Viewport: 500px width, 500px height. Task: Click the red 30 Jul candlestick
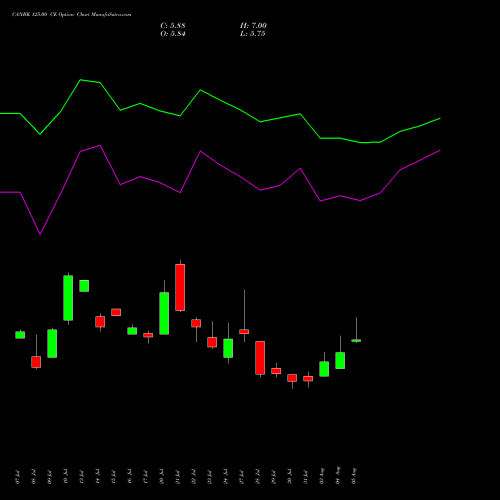[292, 378]
